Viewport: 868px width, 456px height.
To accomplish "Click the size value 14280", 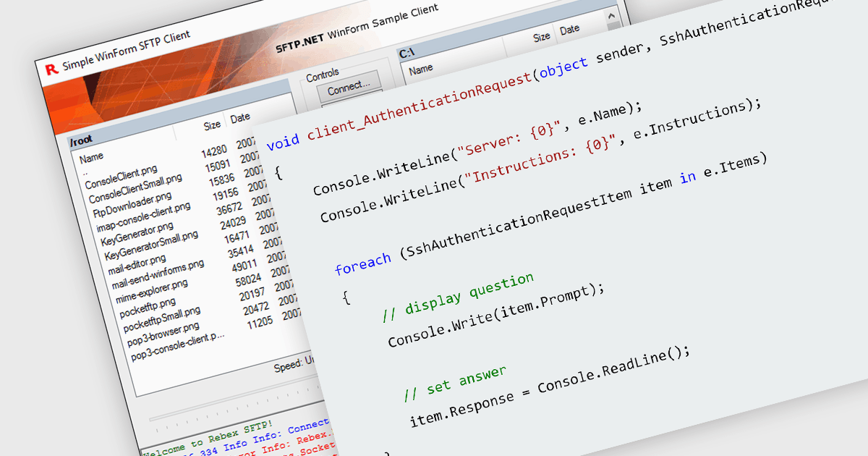I will (214, 150).
